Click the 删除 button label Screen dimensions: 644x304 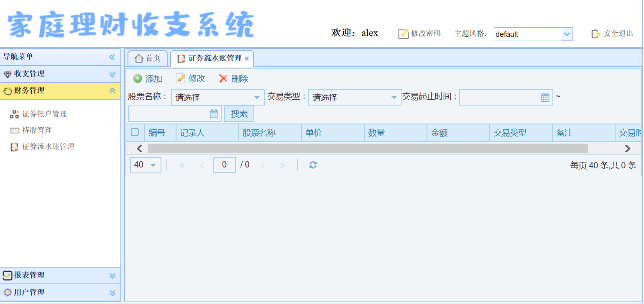tap(240, 79)
